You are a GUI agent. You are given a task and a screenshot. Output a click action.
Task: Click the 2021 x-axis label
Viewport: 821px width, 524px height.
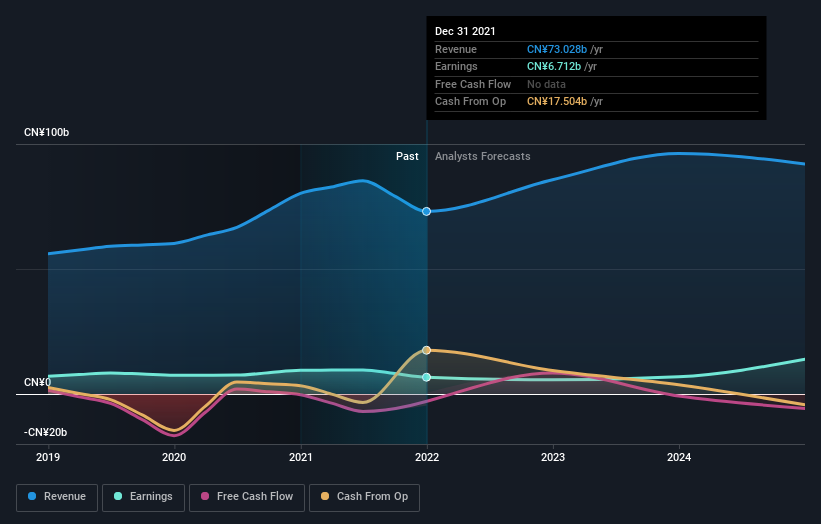point(301,458)
